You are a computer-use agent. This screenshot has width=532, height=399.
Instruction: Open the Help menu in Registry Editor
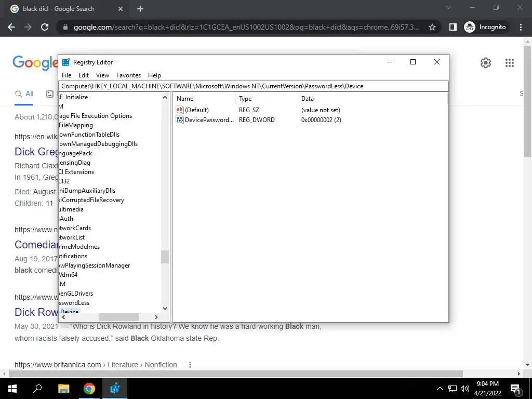[x=154, y=75]
